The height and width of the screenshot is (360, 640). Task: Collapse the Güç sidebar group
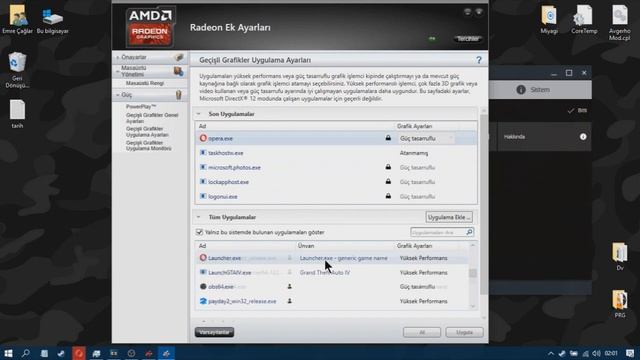118,95
